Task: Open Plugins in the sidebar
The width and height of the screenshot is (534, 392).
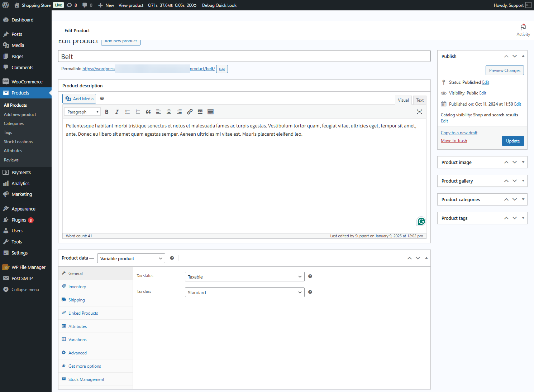Action: click(x=26, y=220)
